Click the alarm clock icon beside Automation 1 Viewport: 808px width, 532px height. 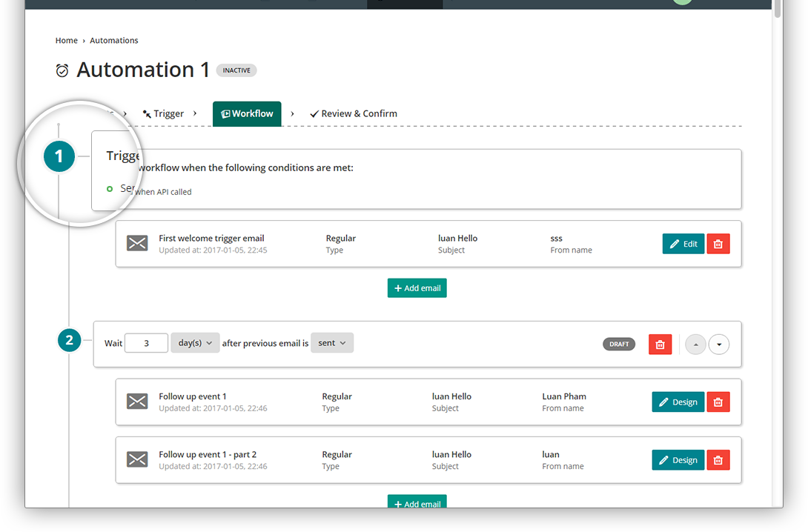pyautogui.click(x=62, y=70)
